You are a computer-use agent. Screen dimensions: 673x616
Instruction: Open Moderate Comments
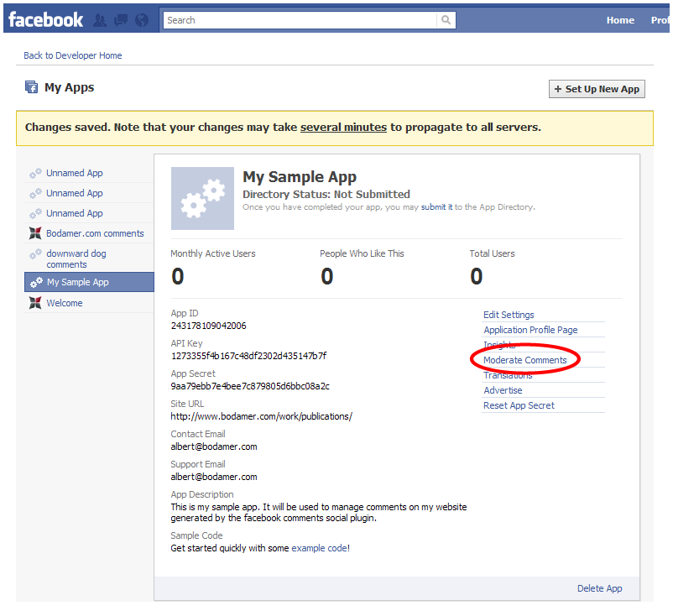point(525,360)
